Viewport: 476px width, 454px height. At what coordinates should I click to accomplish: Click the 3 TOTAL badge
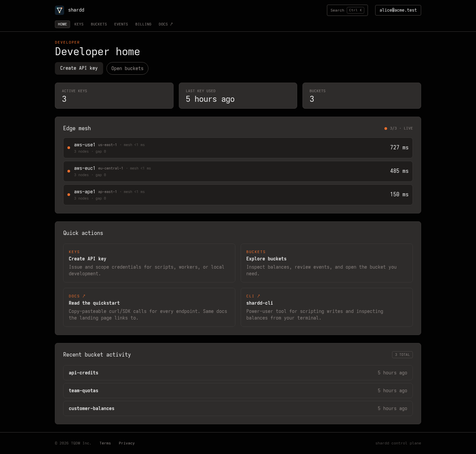tap(402, 355)
